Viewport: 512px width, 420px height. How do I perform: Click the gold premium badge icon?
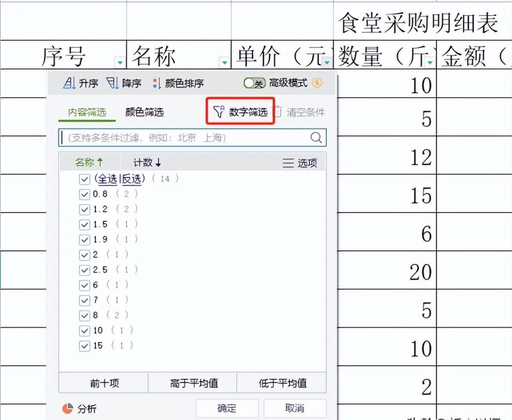(x=317, y=83)
